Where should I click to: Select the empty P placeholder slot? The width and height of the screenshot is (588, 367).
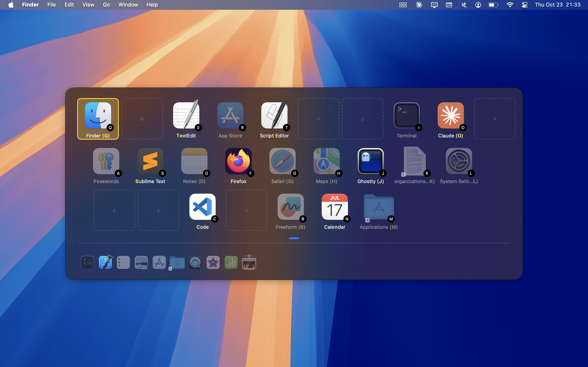coord(495,119)
